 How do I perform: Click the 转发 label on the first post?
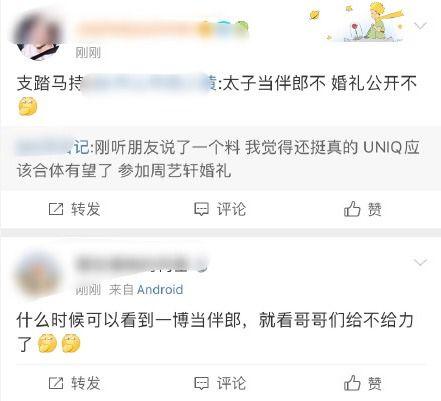86,209
